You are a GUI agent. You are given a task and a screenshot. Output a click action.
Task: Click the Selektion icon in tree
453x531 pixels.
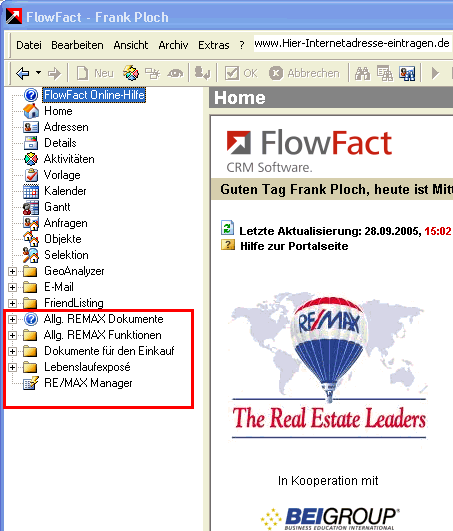tap(31, 255)
